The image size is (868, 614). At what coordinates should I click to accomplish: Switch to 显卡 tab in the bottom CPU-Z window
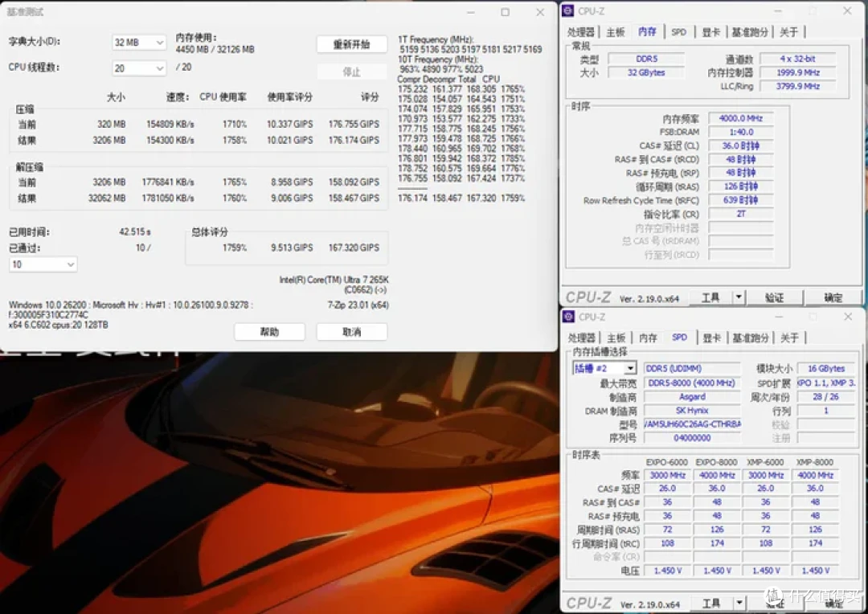point(711,338)
